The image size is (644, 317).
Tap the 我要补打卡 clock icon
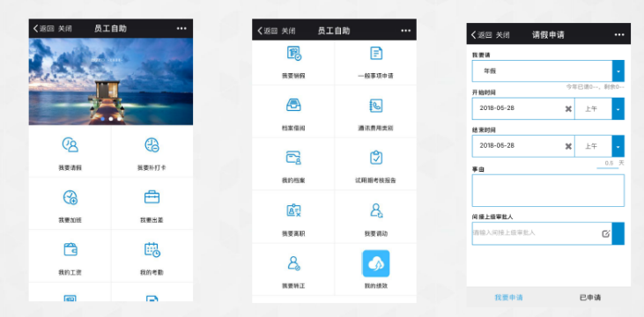click(x=152, y=145)
